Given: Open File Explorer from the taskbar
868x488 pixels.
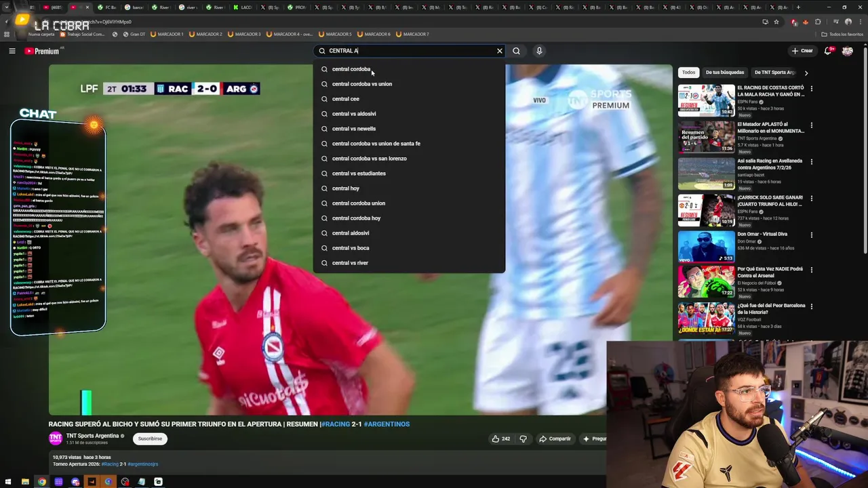Looking at the screenshot, I should (x=25, y=482).
